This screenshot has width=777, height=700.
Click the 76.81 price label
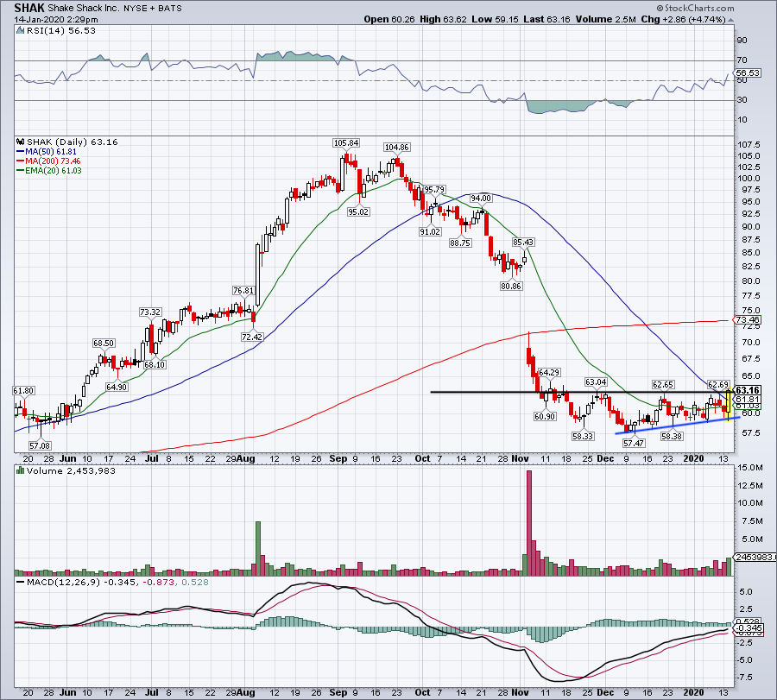(243, 291)
